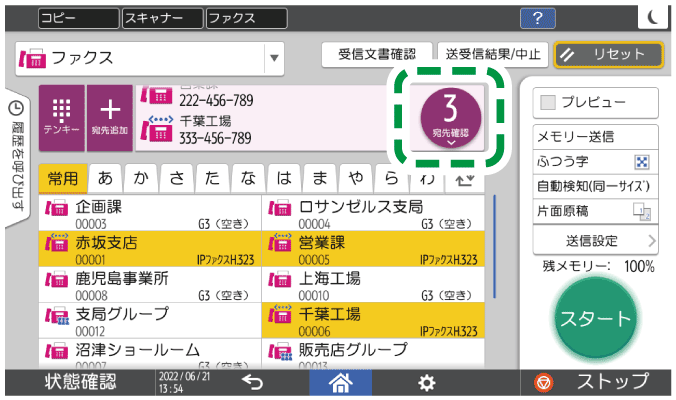Select ロサンゼルス支局 destination
676x400 pixels.
[373, 213]
